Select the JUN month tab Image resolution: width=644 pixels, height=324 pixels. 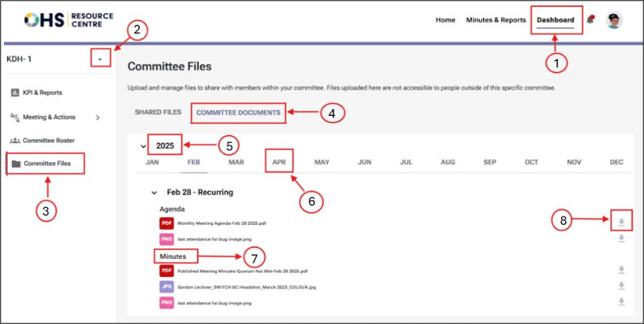click(365, 162)
